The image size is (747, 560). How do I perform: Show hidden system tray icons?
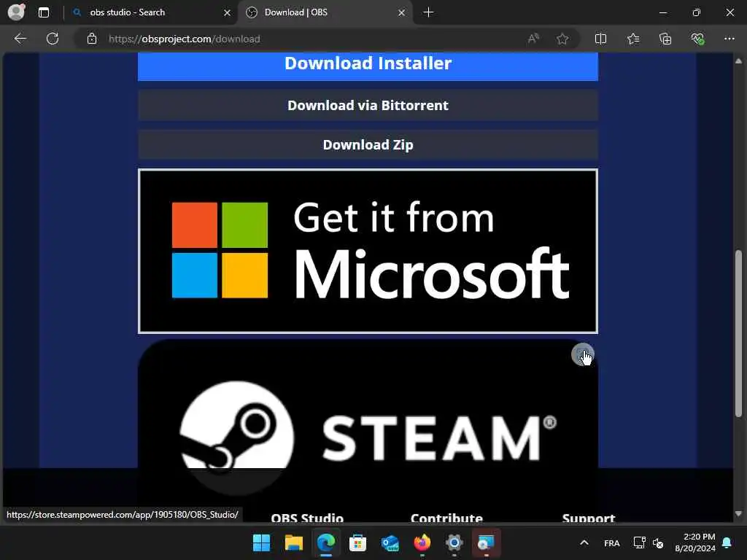point(584,542)
